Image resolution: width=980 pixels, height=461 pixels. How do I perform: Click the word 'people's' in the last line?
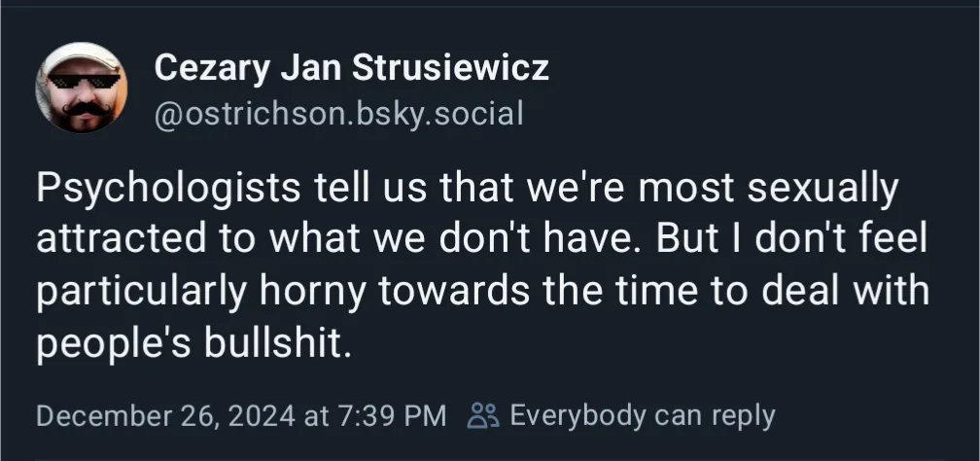pyautogui.click(x=113, y=342)
